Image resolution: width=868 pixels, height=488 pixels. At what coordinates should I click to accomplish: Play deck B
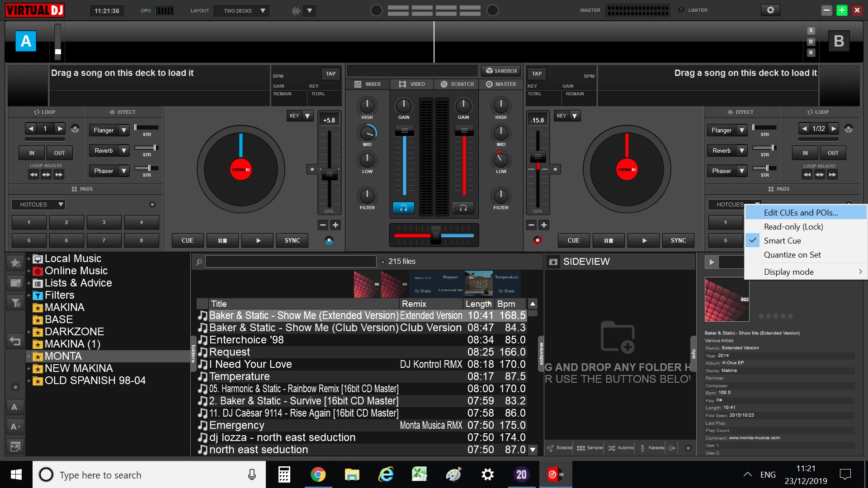point(644,240)
